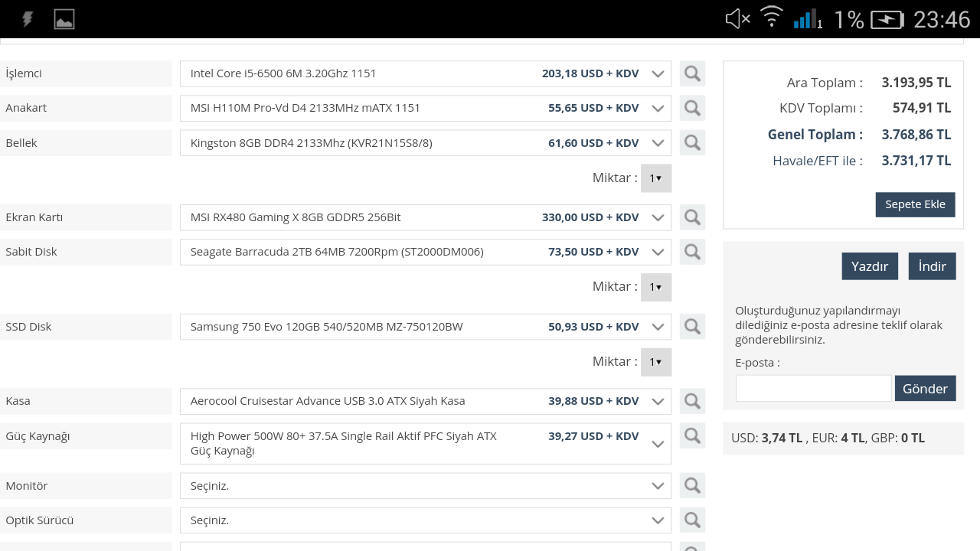Click the Monitör category label

click(27, 486)
